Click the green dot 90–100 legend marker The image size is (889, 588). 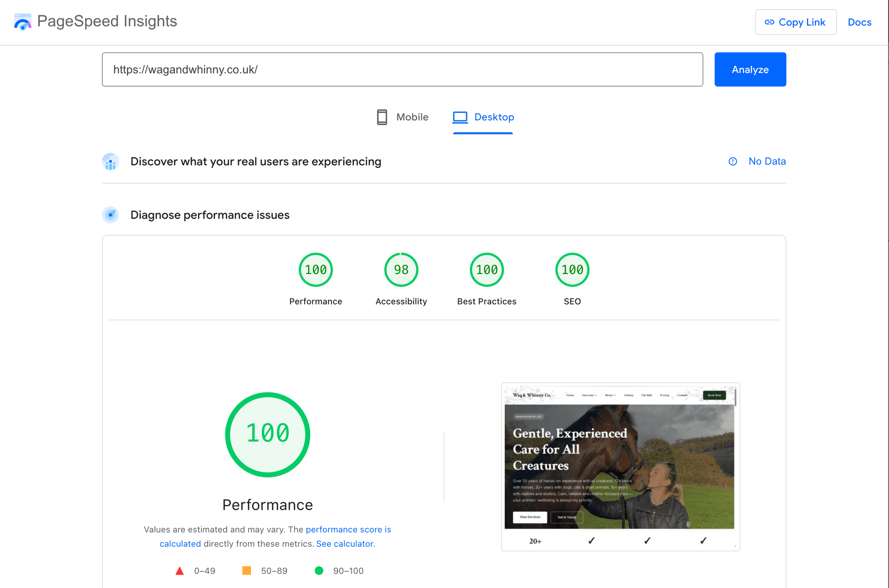coord(319,570)
